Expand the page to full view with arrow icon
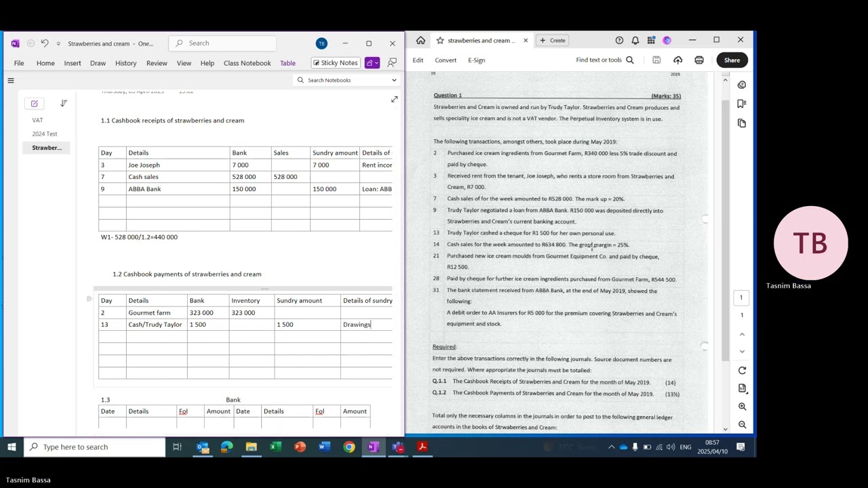The width and height of the screenshot is (868, 488). click(394, 100)
